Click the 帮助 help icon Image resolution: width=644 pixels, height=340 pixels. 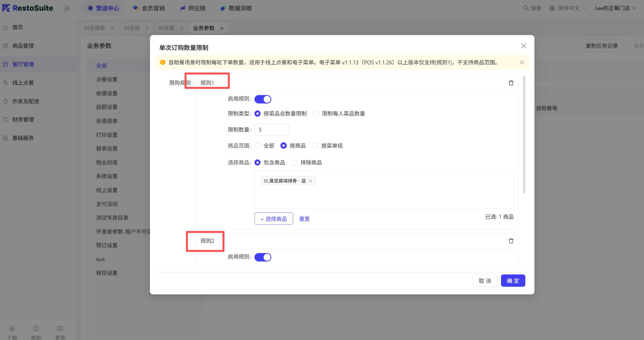[x=36, y=328]
